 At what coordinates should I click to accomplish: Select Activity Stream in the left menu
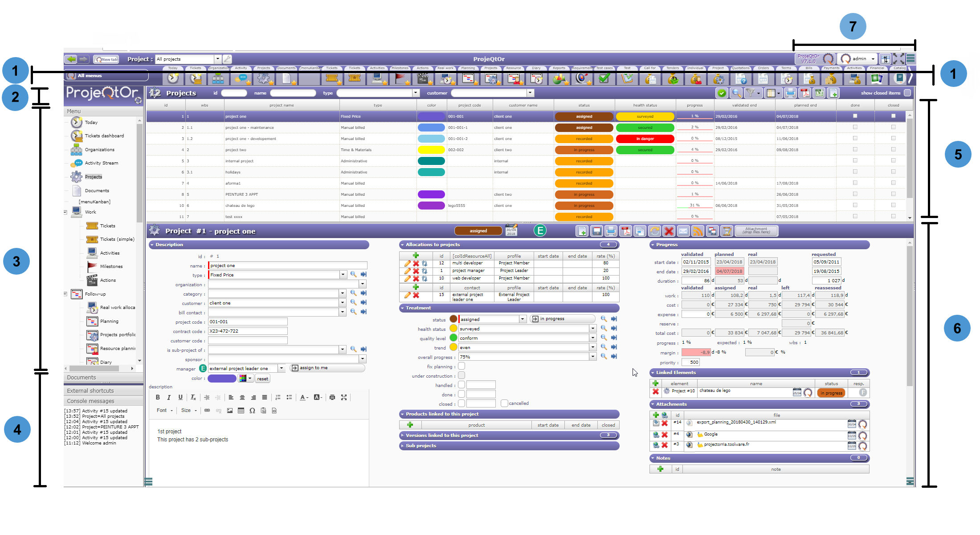101,163
